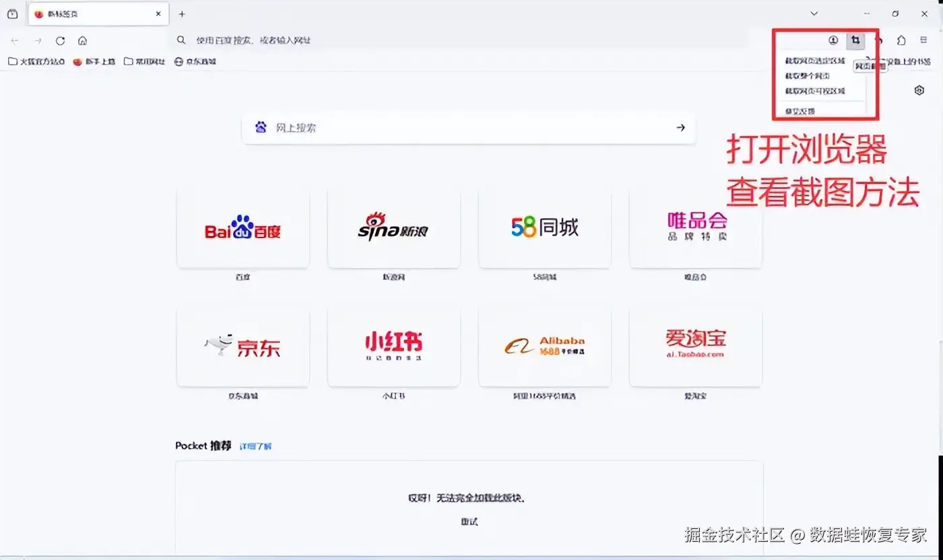Image resolution: width=943 pixels, height=560 pixels.
Task: Click the 网上搜索 search box
Action: (468, 127)
